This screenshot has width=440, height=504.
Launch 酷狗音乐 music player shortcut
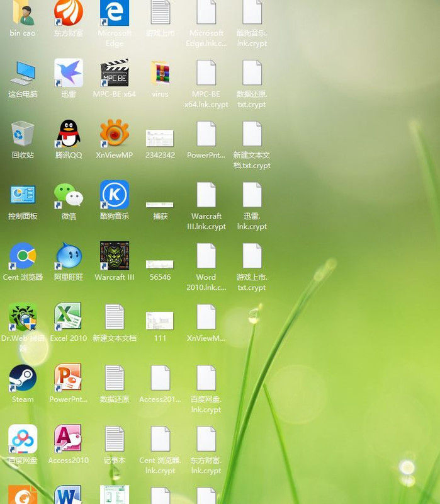[x=115, y=195]
